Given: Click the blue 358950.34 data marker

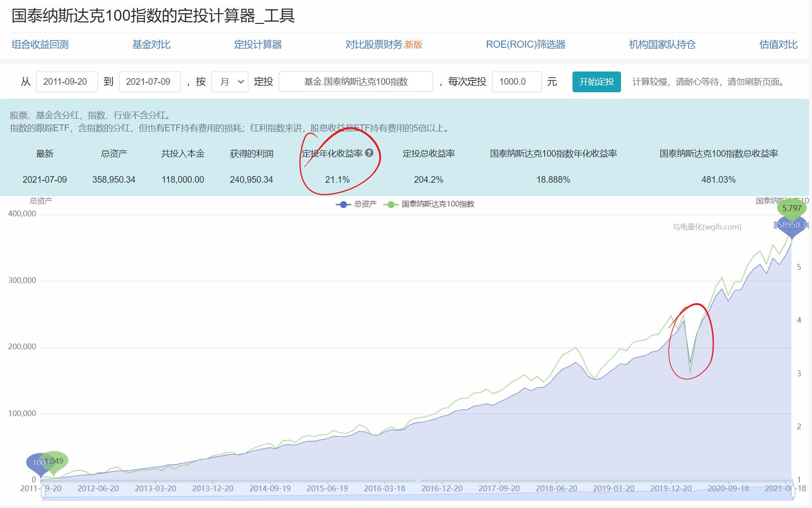Looking at the screenshot, I should (791, 225).
